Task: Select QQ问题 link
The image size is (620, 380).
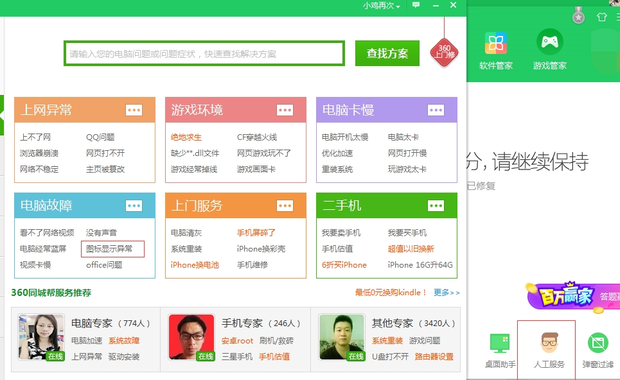Action: click(100, 137)
